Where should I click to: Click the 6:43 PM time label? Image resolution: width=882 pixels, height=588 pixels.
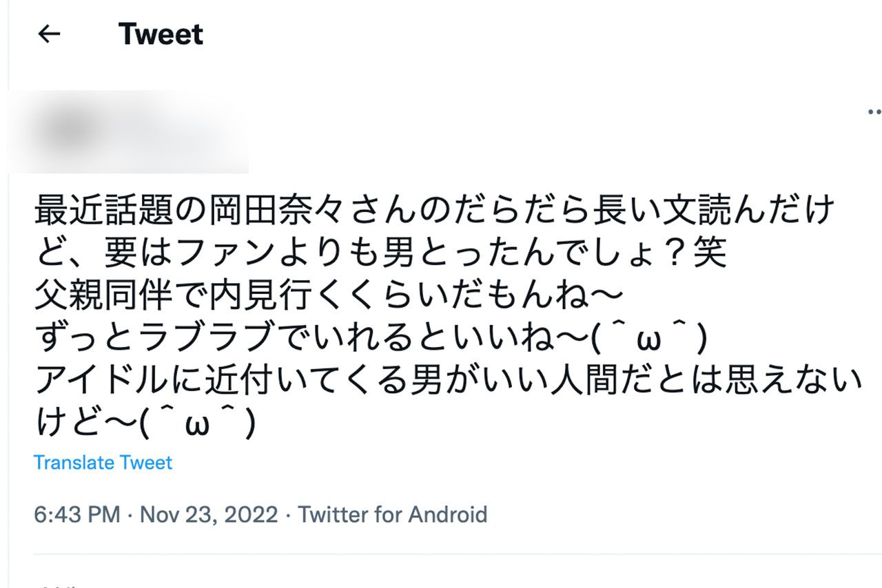point(74,514)
